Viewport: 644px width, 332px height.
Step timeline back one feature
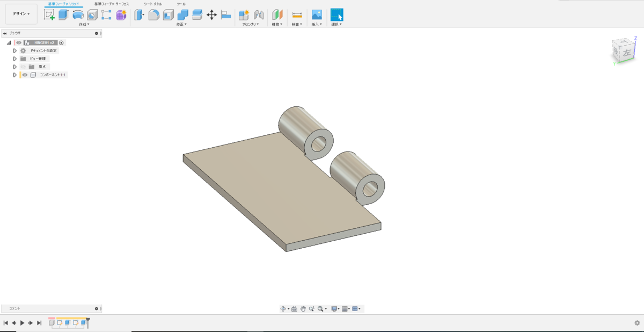coord(14,323)
